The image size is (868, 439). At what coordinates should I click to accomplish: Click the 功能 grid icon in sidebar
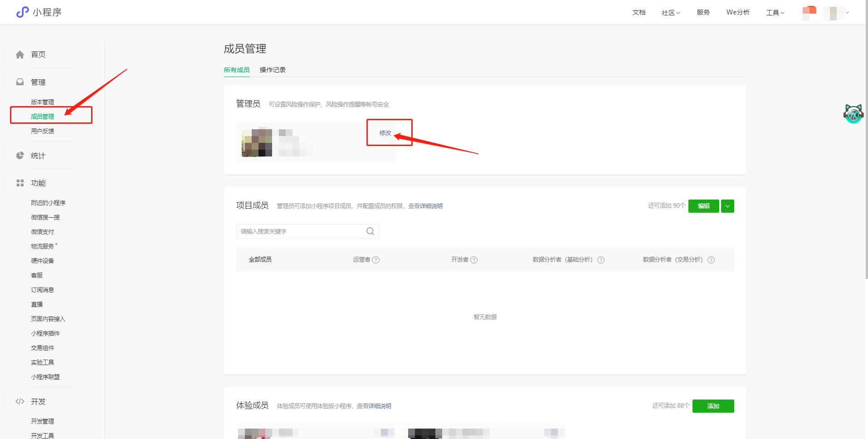click(20, 183)
